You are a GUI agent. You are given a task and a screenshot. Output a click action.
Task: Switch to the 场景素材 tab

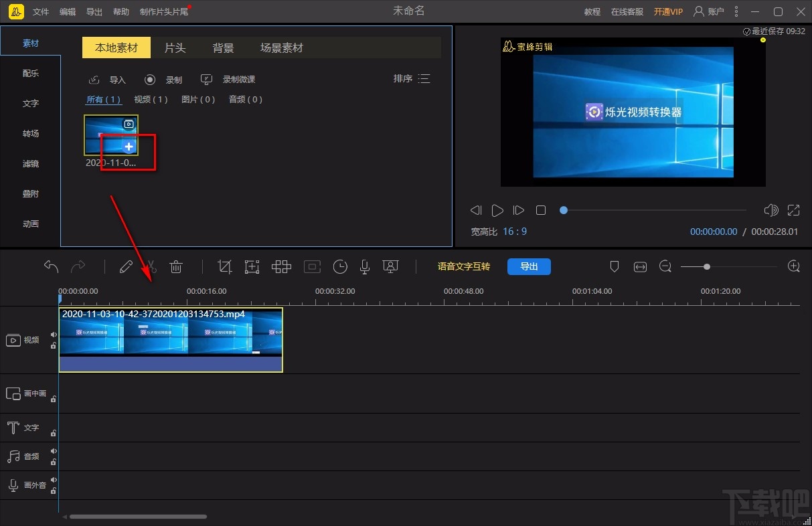click(282, 48)
